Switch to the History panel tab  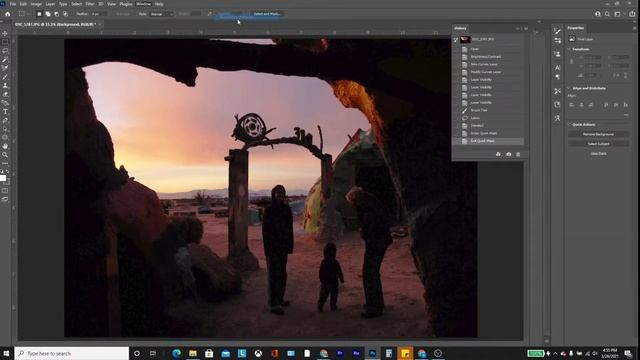[x=460, y=28]
